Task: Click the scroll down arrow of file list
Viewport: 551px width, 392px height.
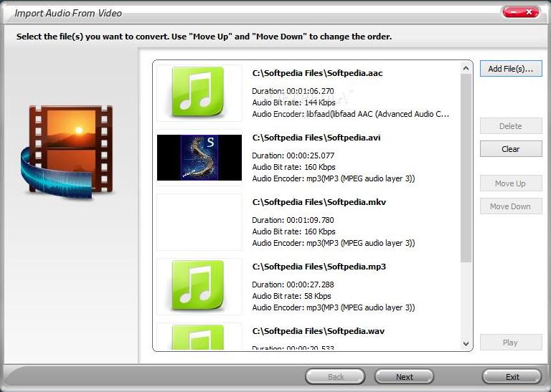Action: [x=466, y=343]
